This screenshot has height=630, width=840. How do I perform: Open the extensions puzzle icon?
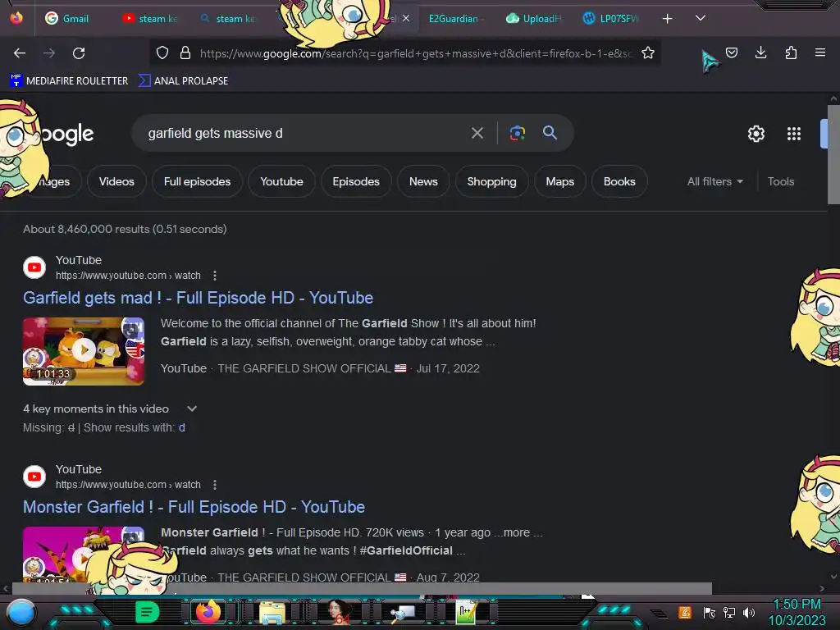[791, 52]
